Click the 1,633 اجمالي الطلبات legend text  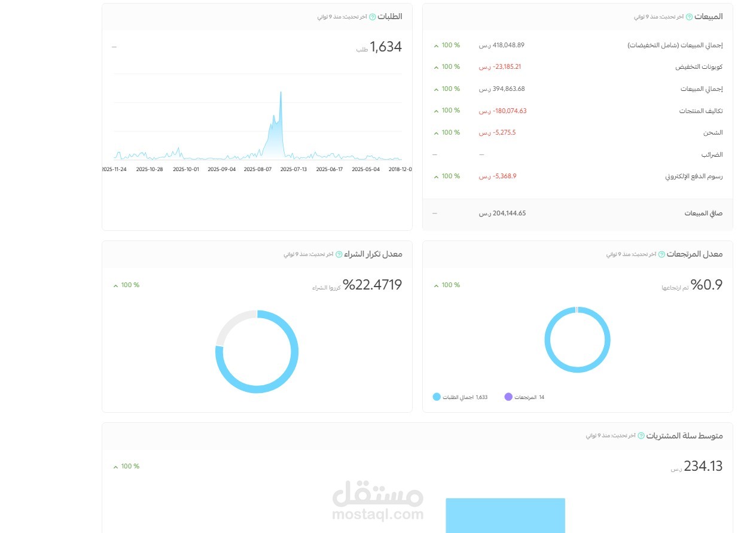tap(465, 397)
